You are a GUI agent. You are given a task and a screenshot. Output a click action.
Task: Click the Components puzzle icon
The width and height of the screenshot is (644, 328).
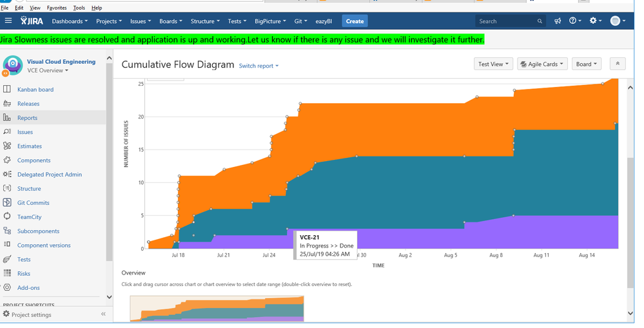tap(7, 160)
